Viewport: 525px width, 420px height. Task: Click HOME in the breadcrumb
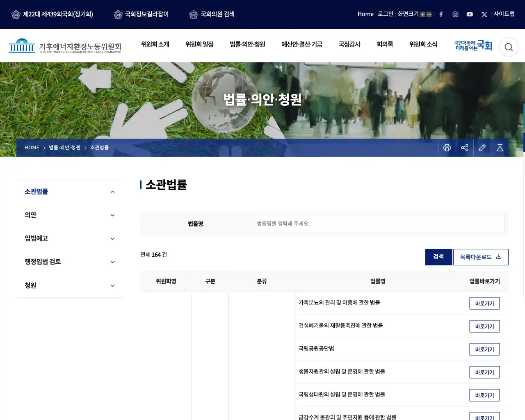pyautogui.click(x=32, y=148)
